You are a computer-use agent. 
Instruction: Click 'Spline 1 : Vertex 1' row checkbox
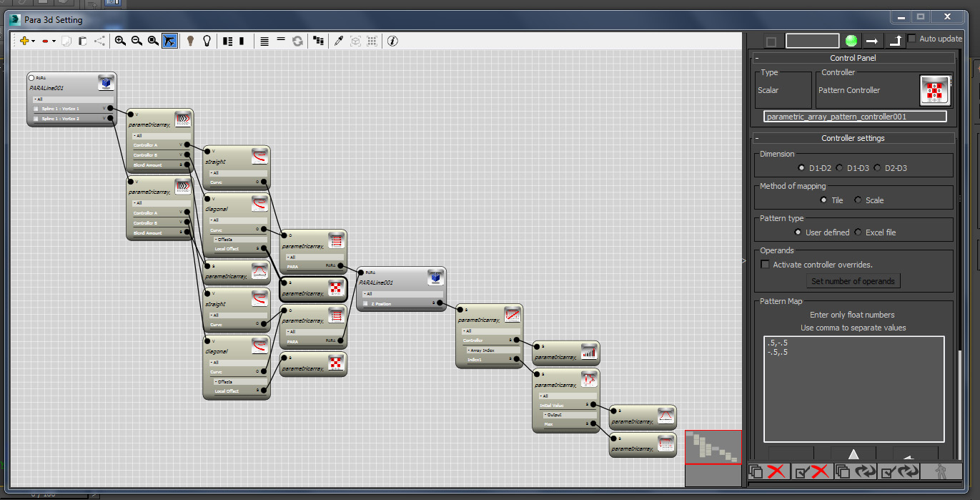(x=36, y=109)
